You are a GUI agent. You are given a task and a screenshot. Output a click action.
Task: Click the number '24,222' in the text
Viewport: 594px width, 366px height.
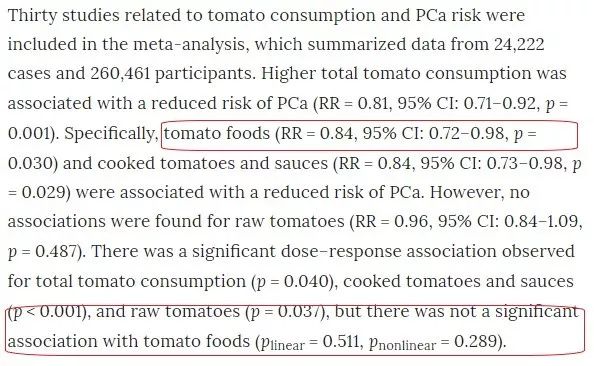[519, 45]
